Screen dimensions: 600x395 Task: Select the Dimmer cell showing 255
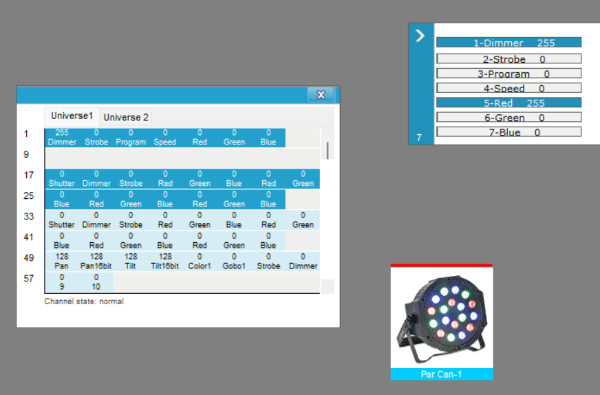coord(62,137)
